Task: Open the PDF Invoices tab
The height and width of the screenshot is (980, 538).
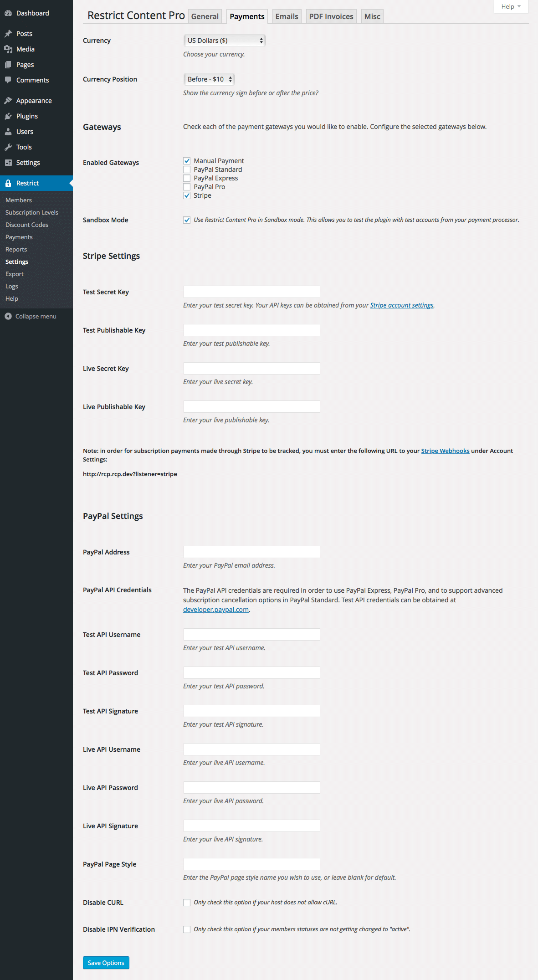Action: [331, 16]
